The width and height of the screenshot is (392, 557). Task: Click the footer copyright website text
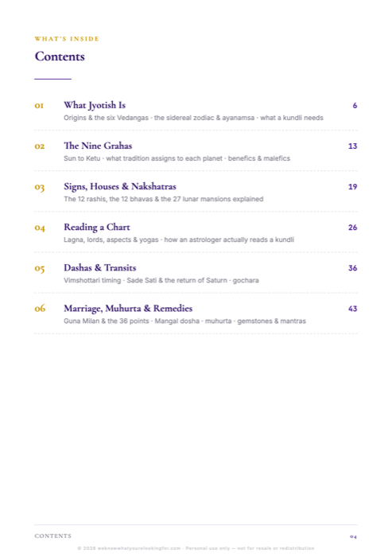click(196, 548)
